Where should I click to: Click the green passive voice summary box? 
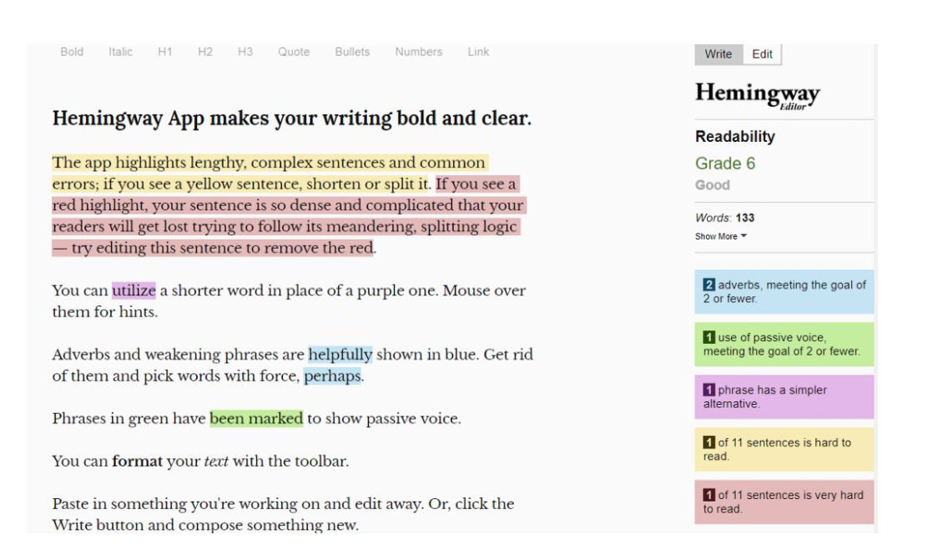(x=784, y=344)
